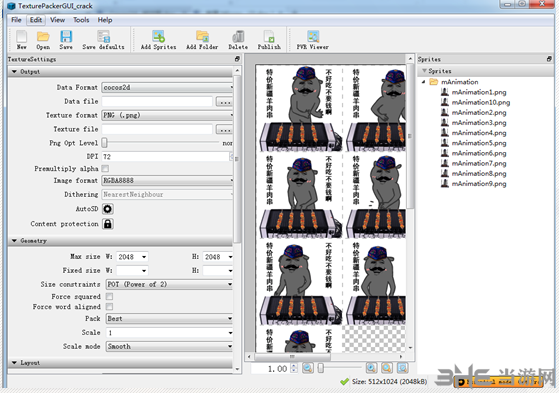Open the File menu
Viewport: 559px width, 393px height.
tap(16, 20)
